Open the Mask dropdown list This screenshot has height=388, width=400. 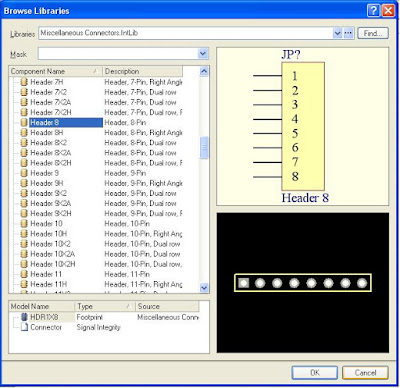point(203,54)
